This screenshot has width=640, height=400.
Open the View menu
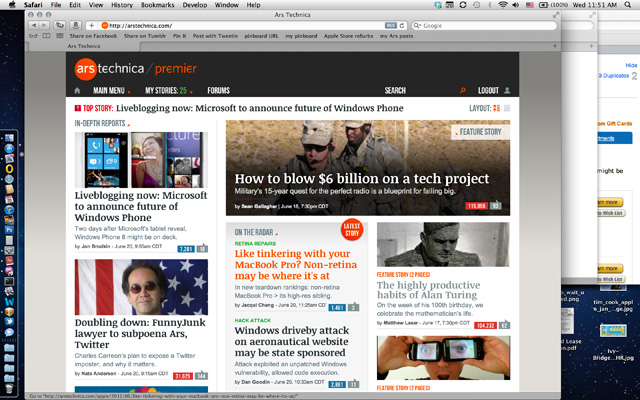tap(96, 5)
